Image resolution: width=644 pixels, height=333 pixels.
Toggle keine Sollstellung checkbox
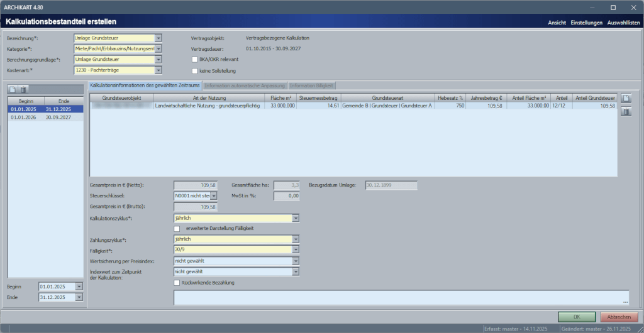click(195, 71)
